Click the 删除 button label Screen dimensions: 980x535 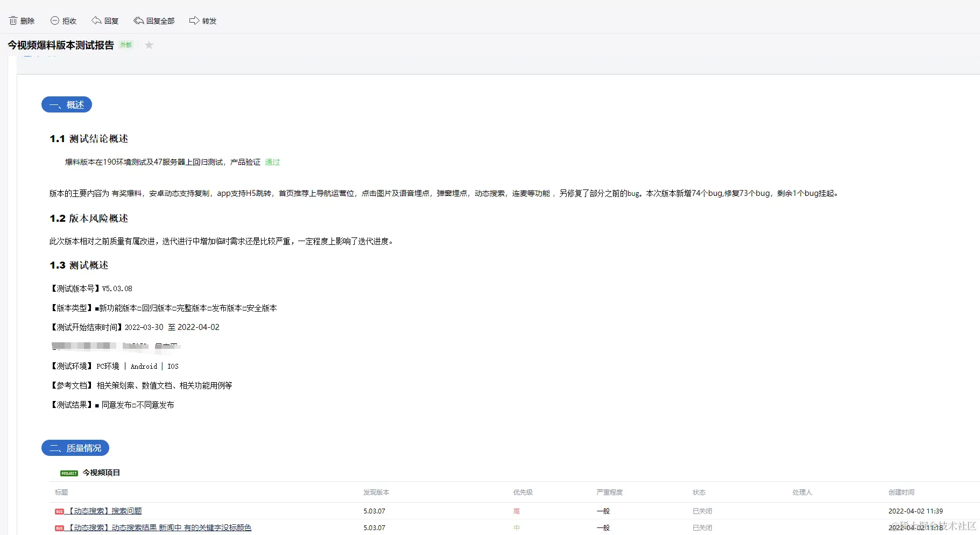pyautogui.click(x=27, y=21)
